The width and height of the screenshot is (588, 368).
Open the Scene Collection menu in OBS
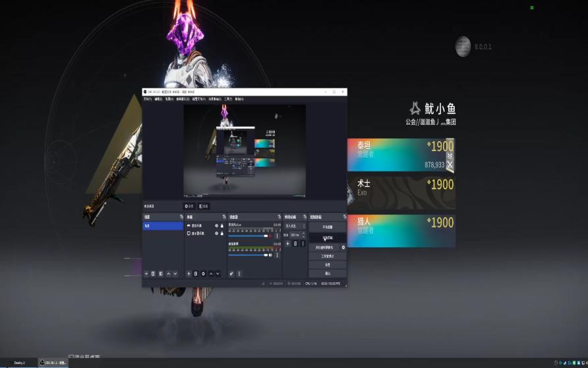(x=214, y=99)
